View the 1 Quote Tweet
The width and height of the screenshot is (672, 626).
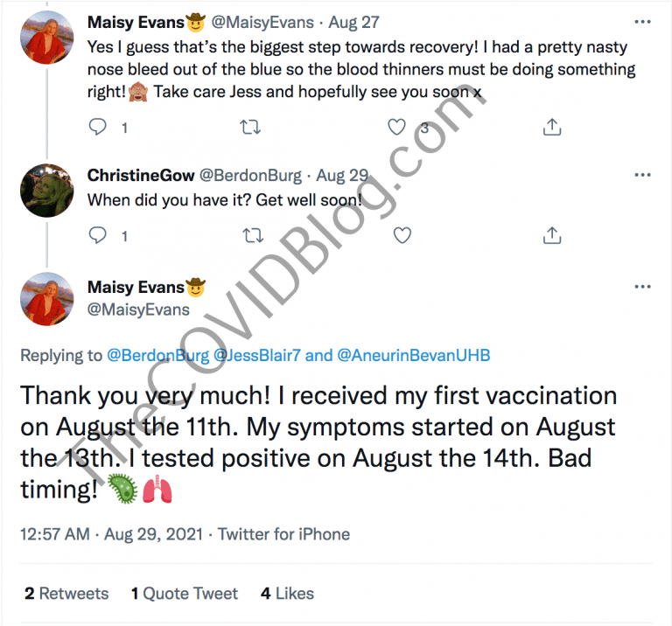click(x=185, y=594)
